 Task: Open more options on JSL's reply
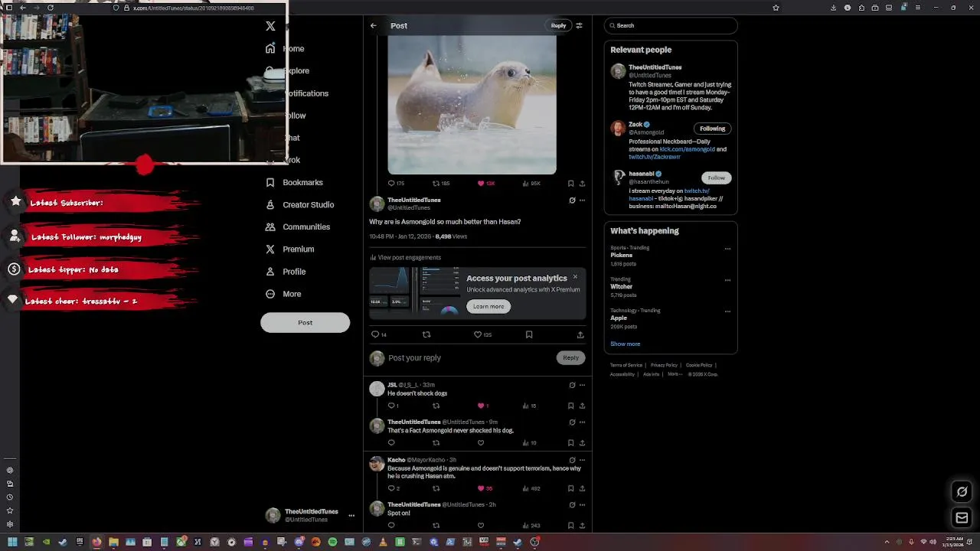pos(582,385)
